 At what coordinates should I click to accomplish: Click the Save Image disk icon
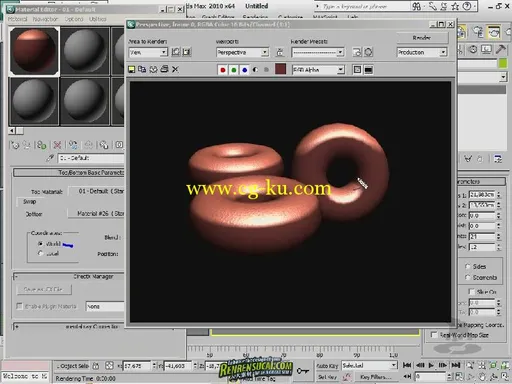coord(132,69)
